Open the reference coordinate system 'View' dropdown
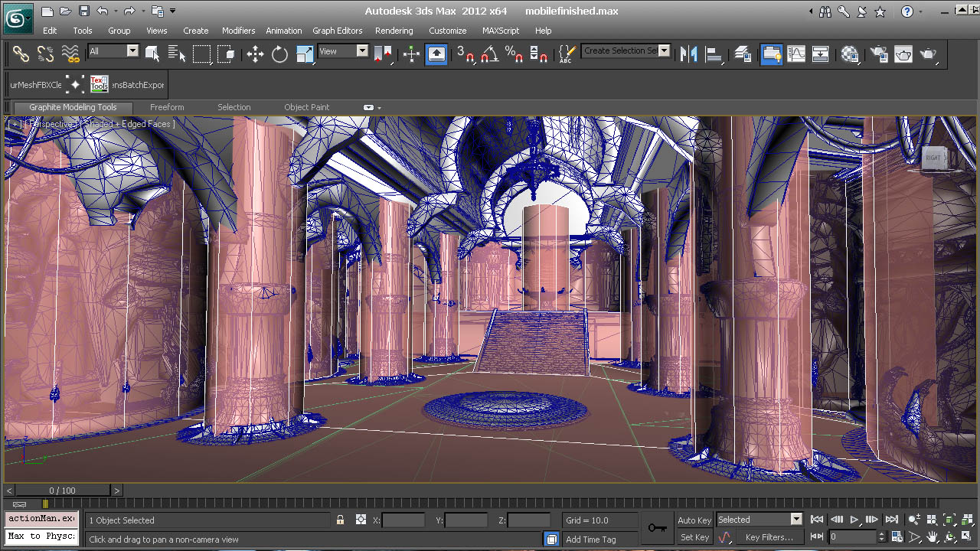This screenshot has width=980, height=551. [x=362, y=51]
